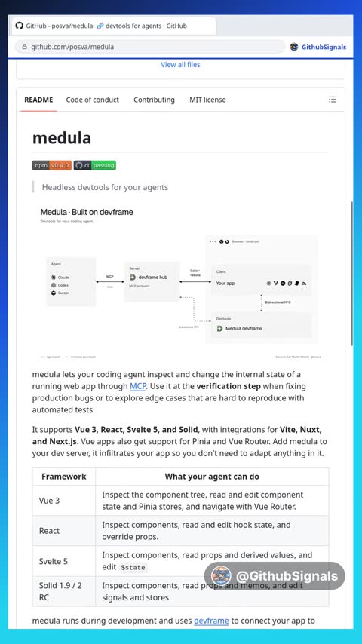Click the Medula devframe logo in the diagram
The width and height of the screenshot is (362, 644).
tap(219, 328)
